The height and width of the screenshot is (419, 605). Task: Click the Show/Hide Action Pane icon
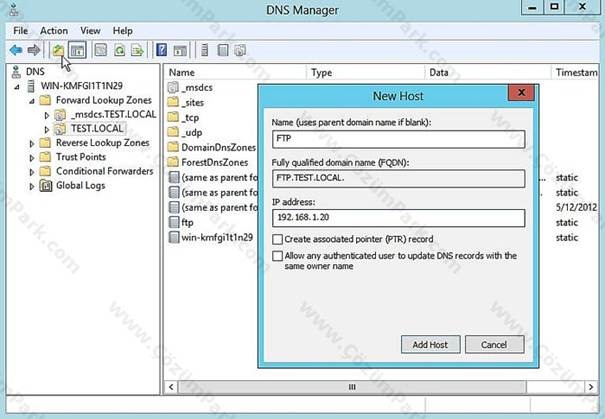180,50
